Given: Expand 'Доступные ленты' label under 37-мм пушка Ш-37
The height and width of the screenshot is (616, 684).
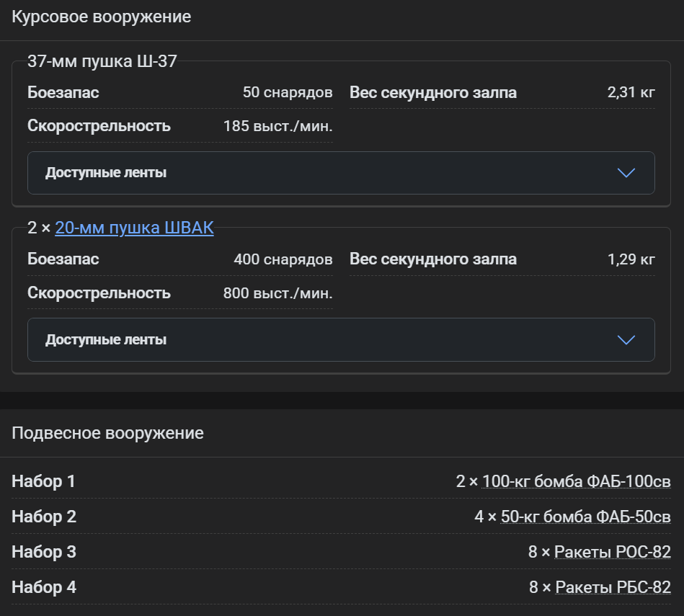Looking at the screenshot, I should pos(106,173).
